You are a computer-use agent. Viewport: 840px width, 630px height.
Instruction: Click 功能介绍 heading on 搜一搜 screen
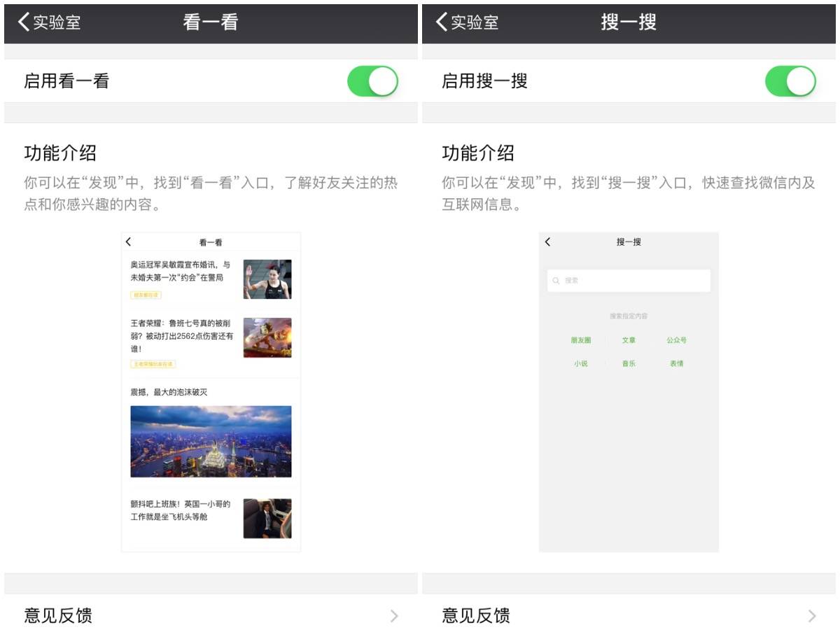pos(478,153)
